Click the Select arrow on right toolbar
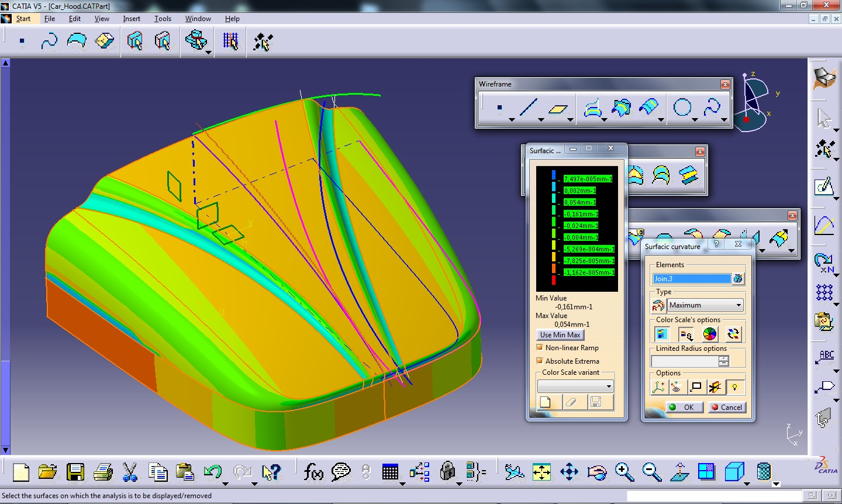 click(x=824, y=118)
